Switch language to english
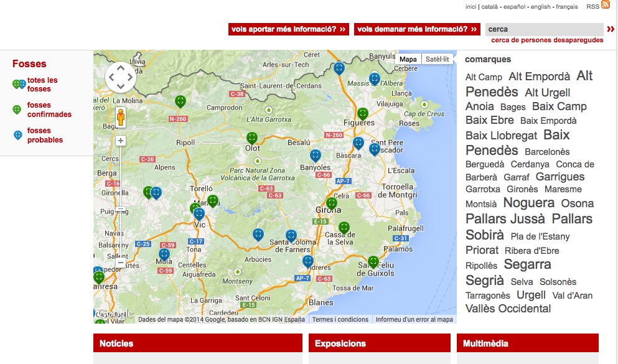Image resolution: width=618 pixels, height=364 pixels. pos(540,7)
